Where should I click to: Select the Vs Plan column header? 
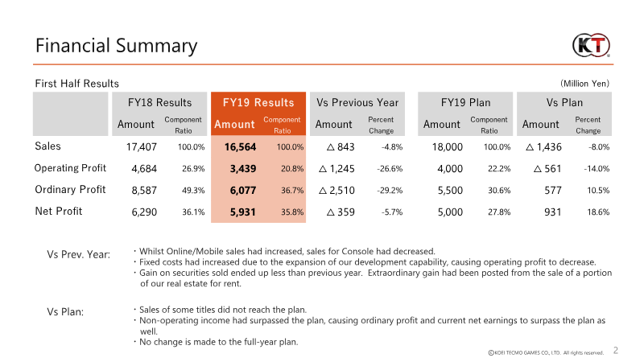pyautogui.click(x=564, y=102)
